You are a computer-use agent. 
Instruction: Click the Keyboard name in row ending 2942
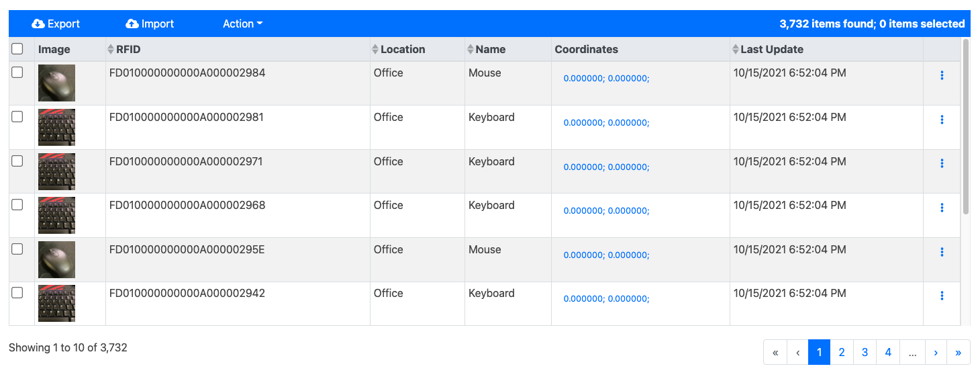pos(491,293)
